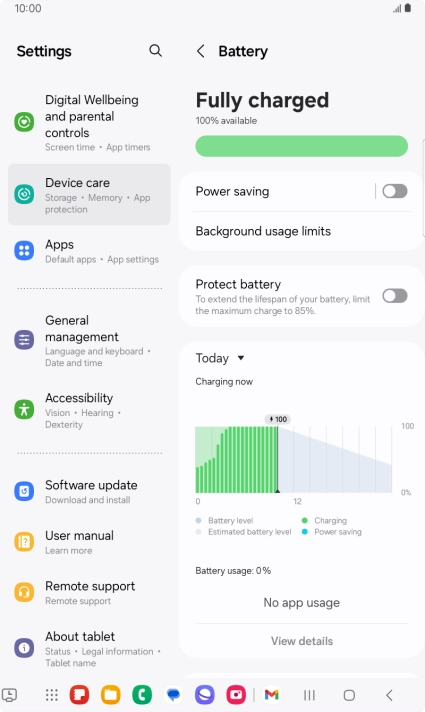Enable the Power saving toggle
The width and height of the screenshot is (425, 712).
(395, 191)
